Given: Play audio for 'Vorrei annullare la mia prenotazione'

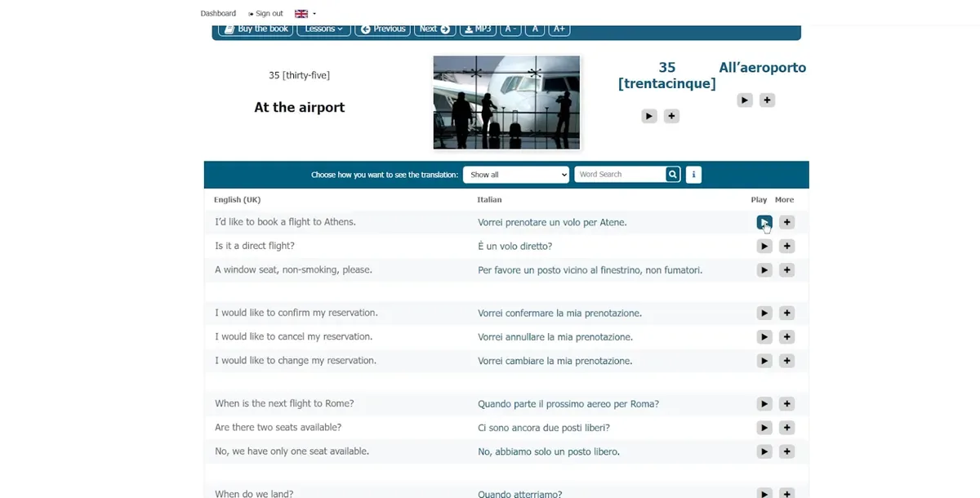Looking at the screenshot, I should pyautogui.click(x=764, y=336).
